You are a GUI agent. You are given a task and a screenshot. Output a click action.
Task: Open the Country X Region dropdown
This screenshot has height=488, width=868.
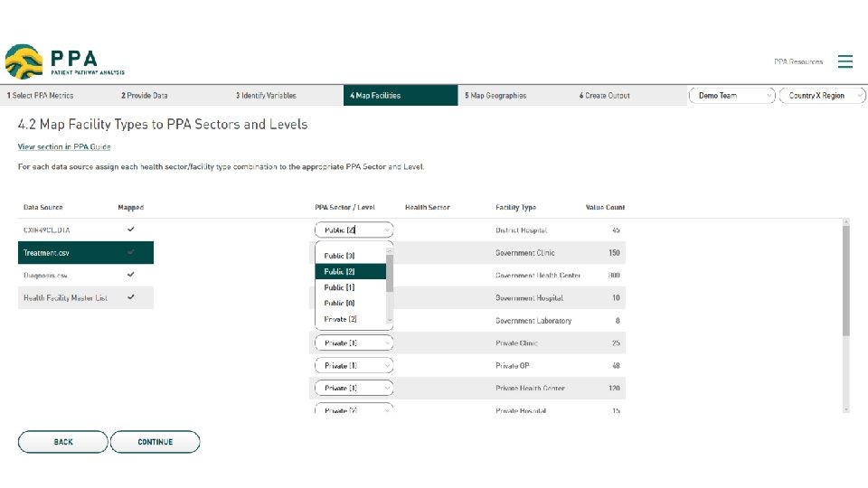click(822, 95)
